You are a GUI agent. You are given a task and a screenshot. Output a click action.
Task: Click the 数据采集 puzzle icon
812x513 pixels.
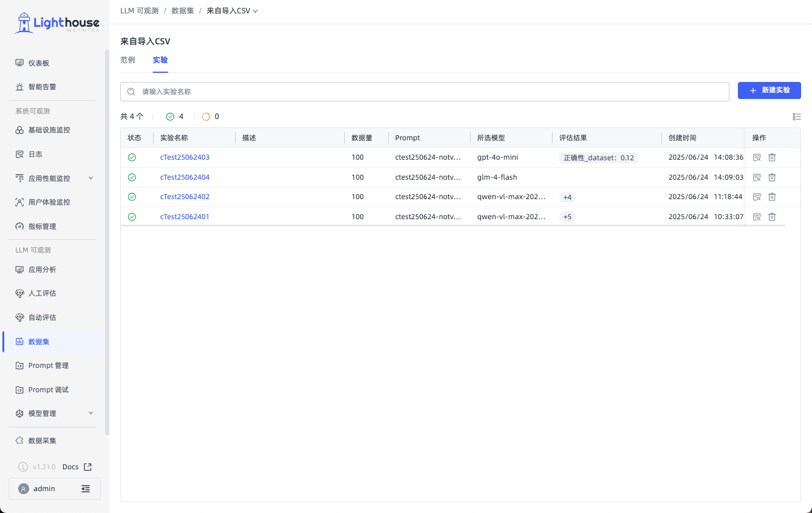tap(19, 441)
